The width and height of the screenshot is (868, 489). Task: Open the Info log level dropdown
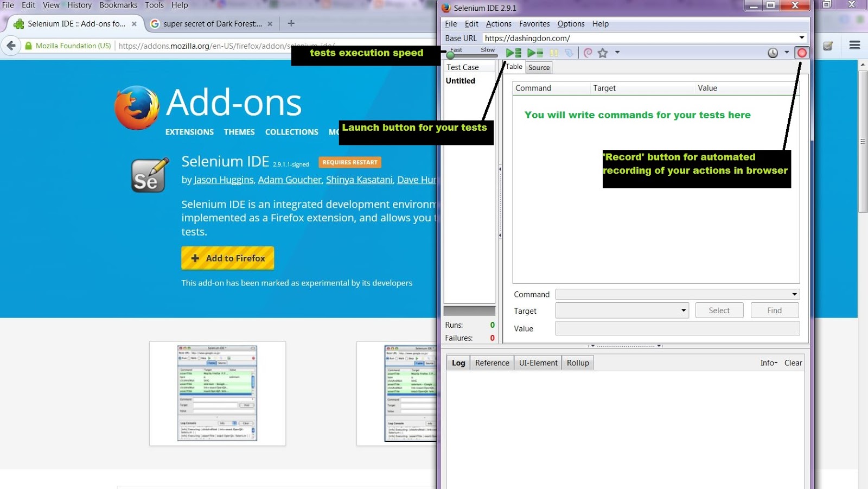point(769,363)
